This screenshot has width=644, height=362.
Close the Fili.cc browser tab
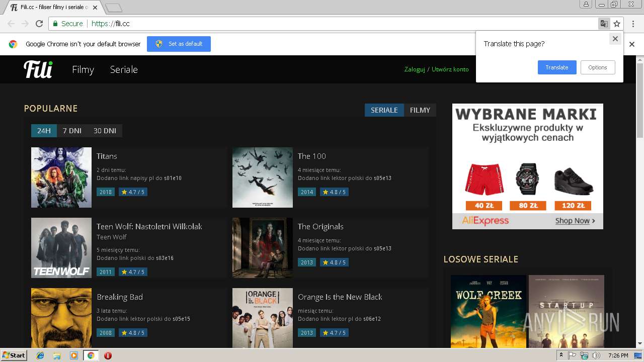pyautogui.click(x=96, y=8)
